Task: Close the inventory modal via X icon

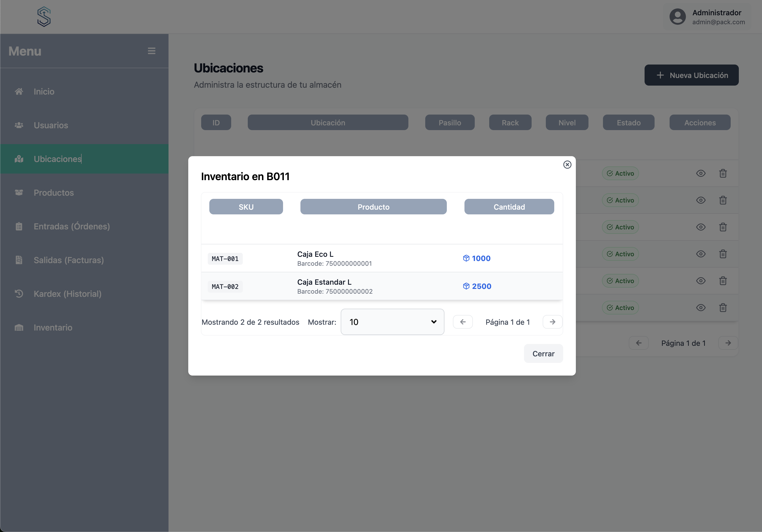Action: coord(567,165)
